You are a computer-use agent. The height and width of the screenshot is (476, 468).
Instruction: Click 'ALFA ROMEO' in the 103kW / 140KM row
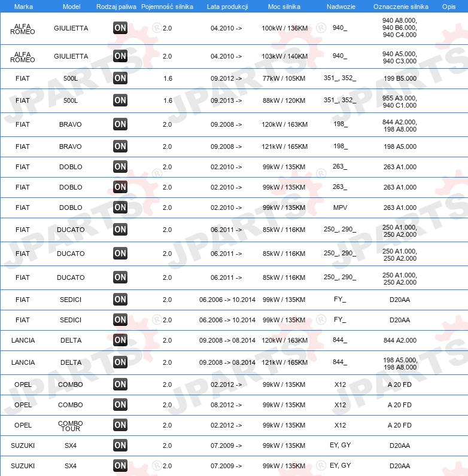[23, 57]
